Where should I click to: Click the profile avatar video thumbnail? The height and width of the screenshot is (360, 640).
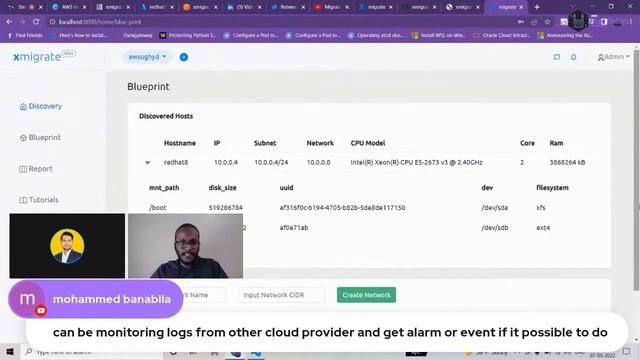coord(67,246)
